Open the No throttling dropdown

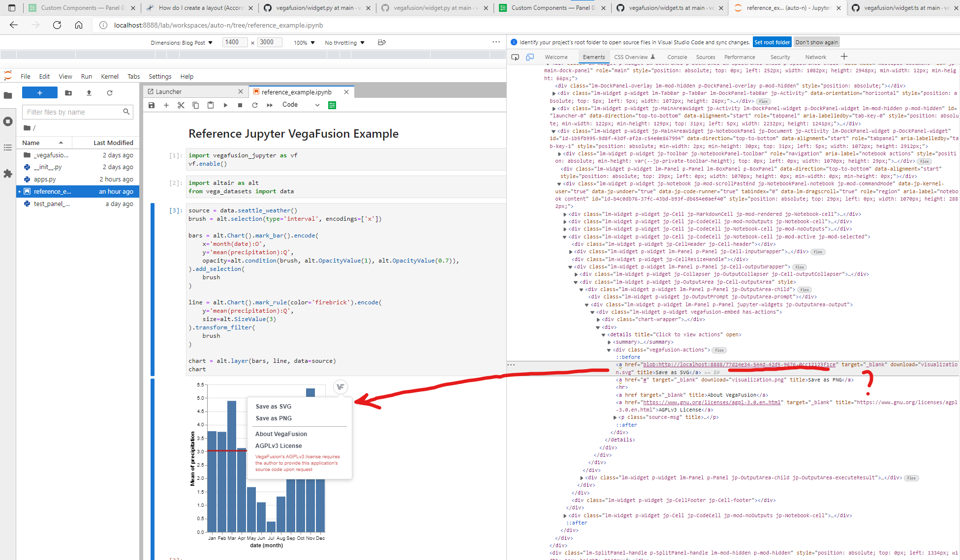point(344,43)
